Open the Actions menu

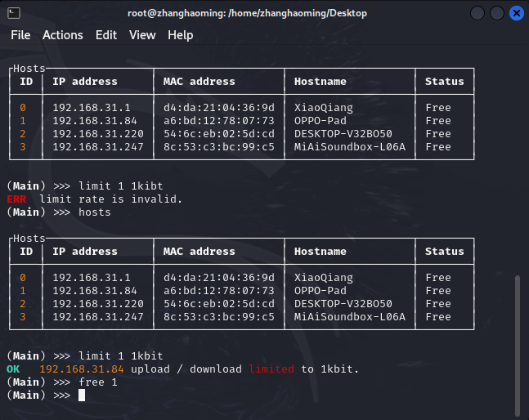click(63, 35)
